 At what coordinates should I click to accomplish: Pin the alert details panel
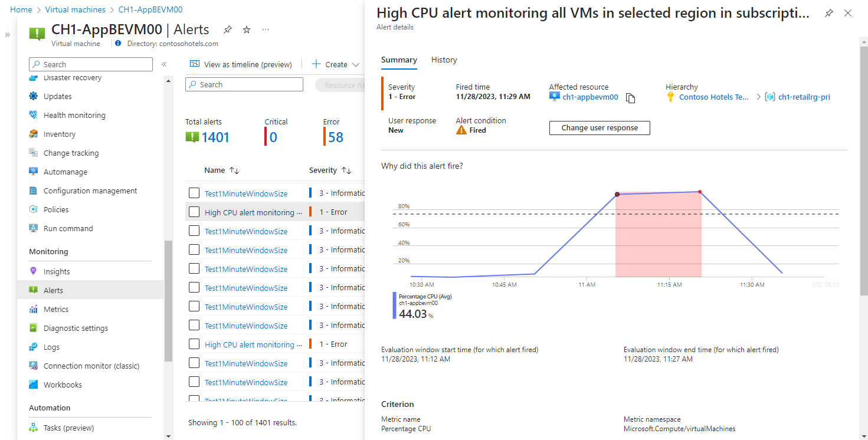pyautogui.click(x=829, y=13)
